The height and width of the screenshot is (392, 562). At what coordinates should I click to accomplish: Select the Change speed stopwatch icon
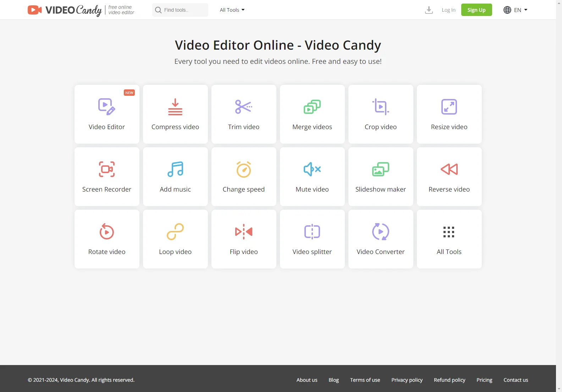click(244, 169)
